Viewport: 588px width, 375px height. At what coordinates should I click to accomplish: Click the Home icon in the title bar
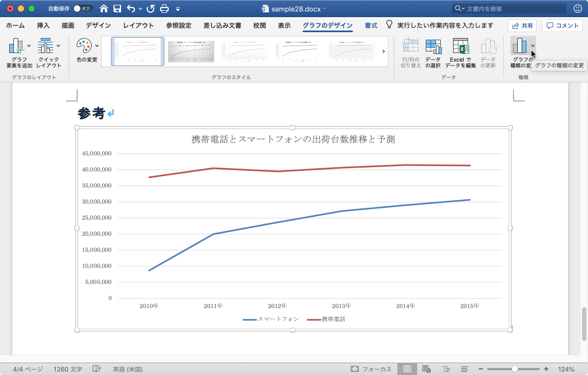pos(104,9)
